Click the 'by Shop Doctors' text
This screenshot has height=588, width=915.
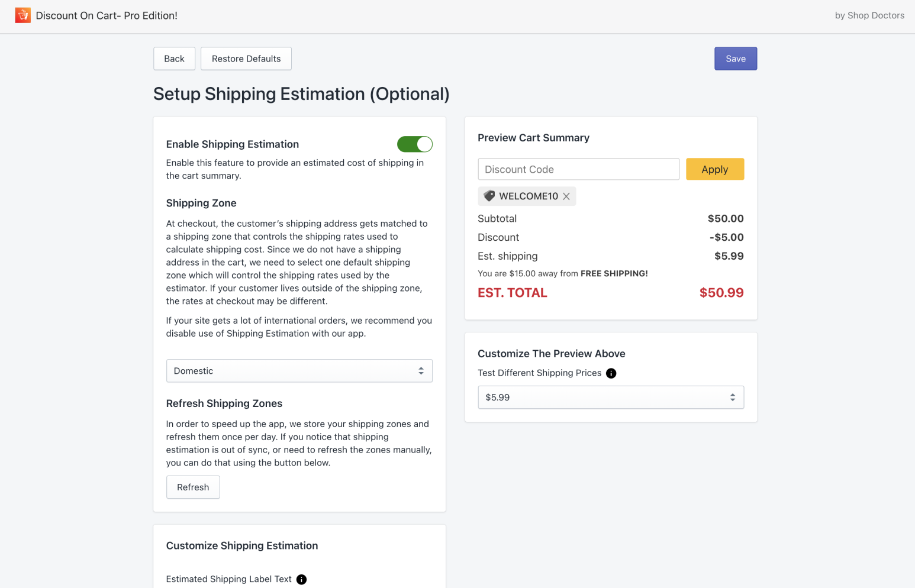pos(869,15)
